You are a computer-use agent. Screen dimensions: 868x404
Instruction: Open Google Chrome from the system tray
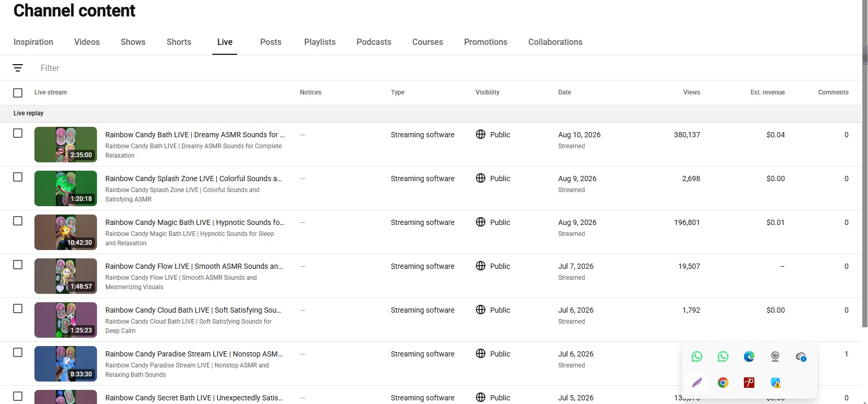pos(723,383)
